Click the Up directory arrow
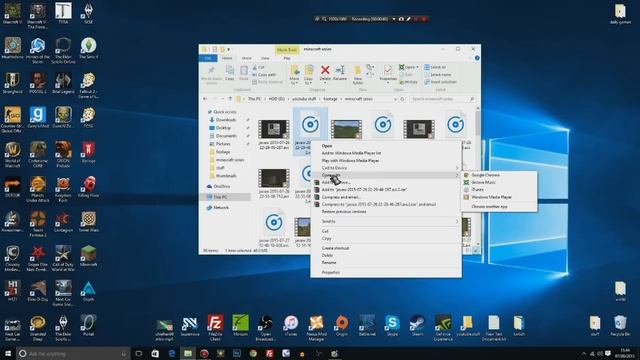This screenshot has height=360, width=640. 230,99
